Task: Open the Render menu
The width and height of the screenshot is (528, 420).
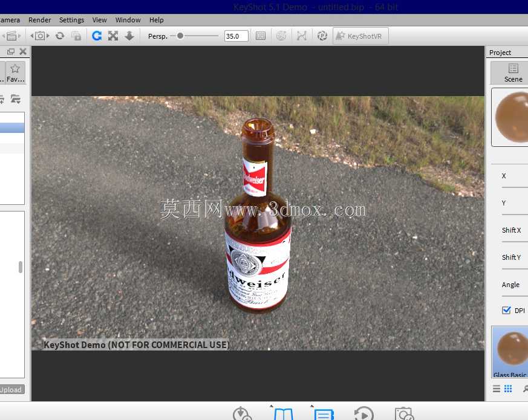Action: tap(39, 20)
